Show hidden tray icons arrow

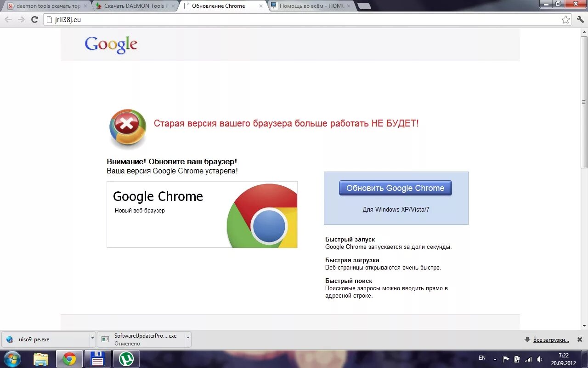point(495,359)
